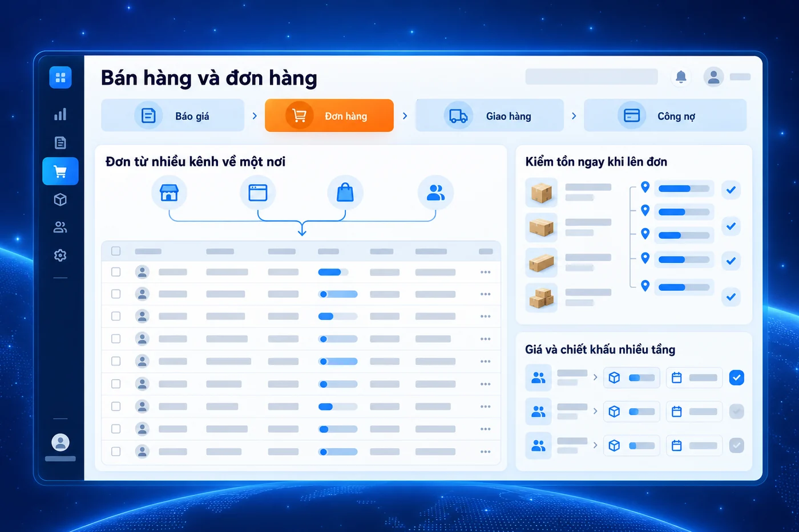Click the customer group icon in first discount row
The image size is (799, 532).
[x=538, y=377]
